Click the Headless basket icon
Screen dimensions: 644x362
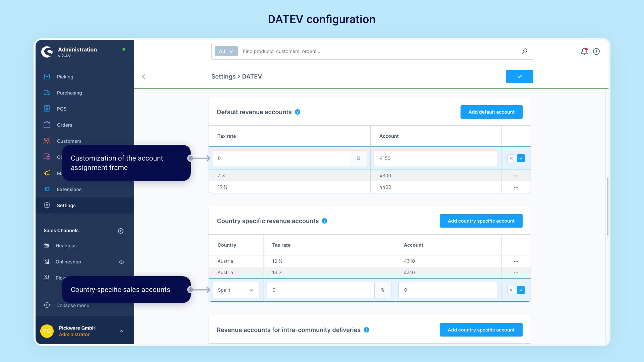(46, 245)
